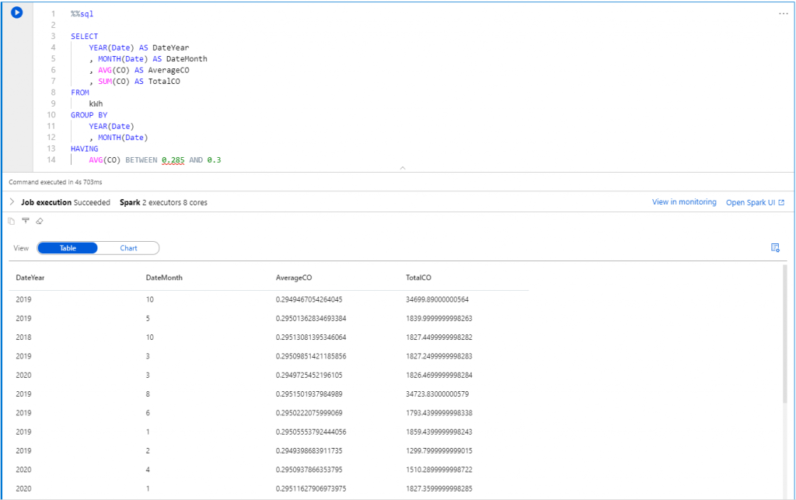This screenshot has width=796, height=500.
Task: Sort by the DateMonth column header
Action: tap(164, 278)
